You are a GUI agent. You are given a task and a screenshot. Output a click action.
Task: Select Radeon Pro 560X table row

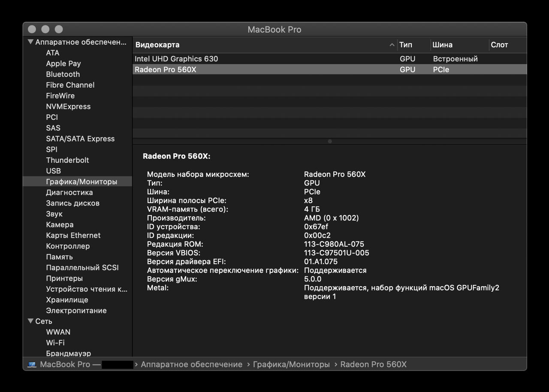pos(329,69)
